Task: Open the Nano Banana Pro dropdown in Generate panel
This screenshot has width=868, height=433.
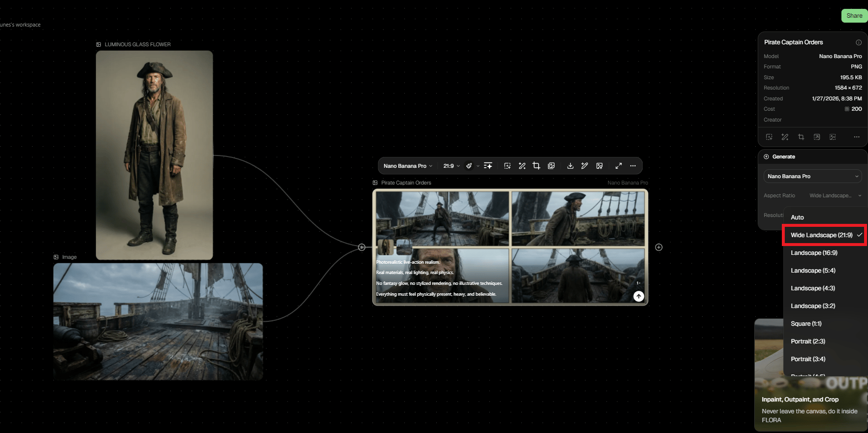Action: [813, 176]
